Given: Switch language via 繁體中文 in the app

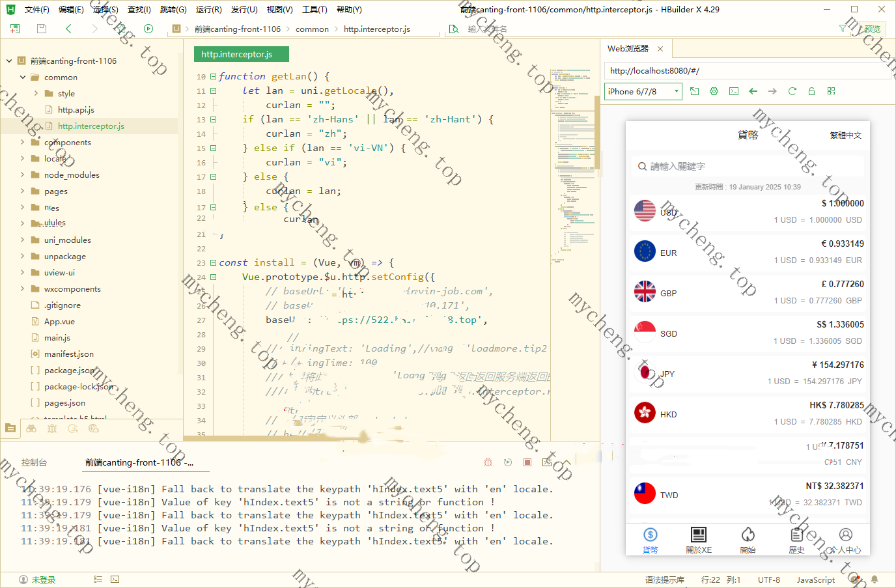Looking at the screenshot, I should point(845,135).
